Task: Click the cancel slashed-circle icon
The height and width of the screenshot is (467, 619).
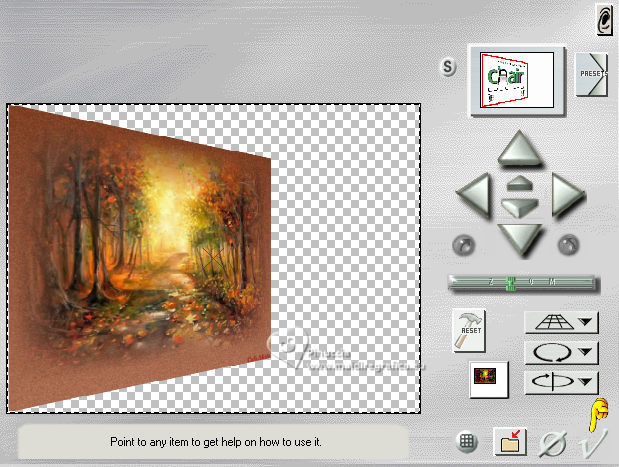Action: [x=553, y=444]
